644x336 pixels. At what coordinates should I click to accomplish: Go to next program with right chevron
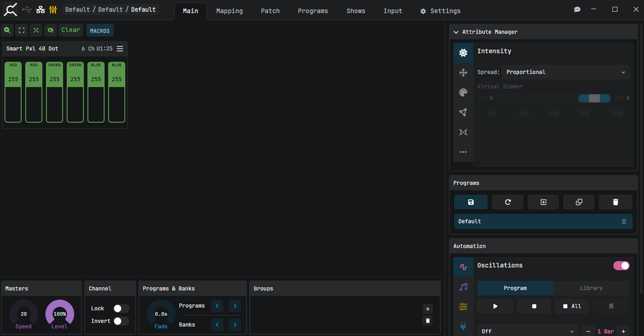point(235,306)
